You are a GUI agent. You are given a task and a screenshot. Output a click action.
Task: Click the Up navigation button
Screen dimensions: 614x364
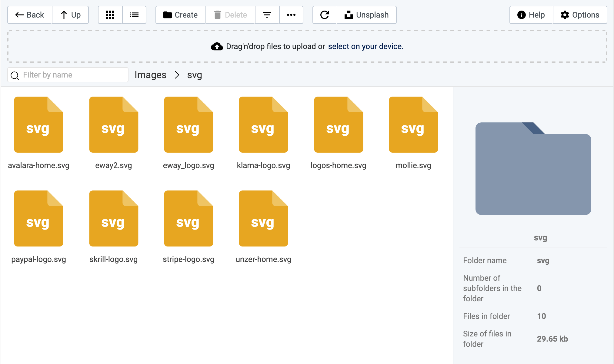point(70,15)
